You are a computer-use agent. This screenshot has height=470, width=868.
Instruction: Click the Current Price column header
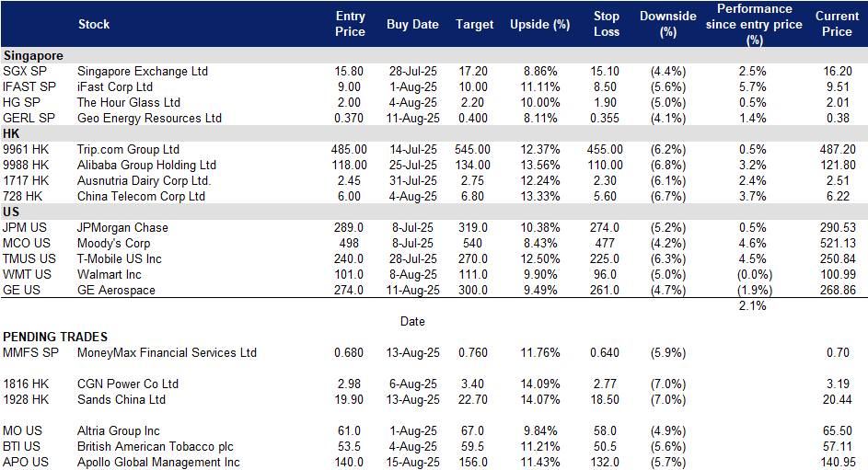coord(837,24)
